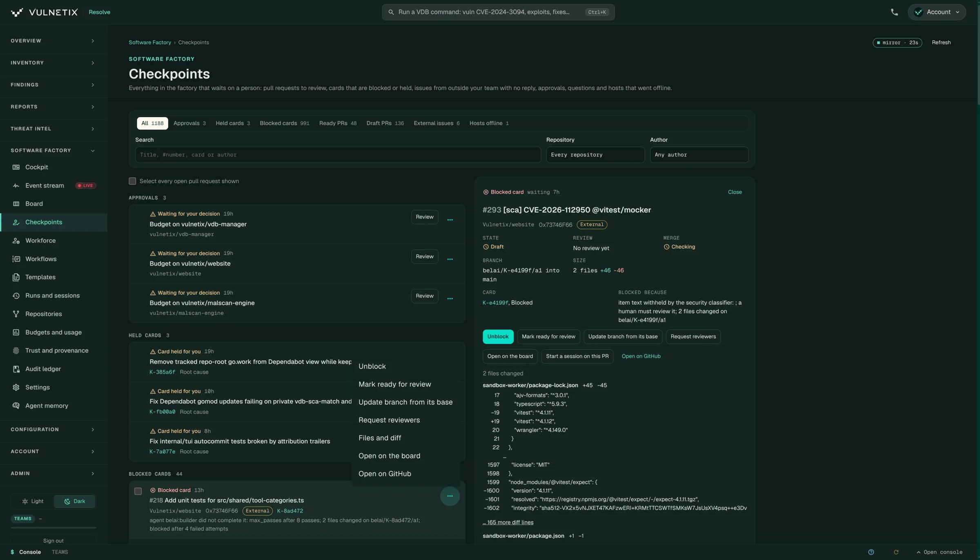Open the more menu for Budget on vulnetix/malscan-engine
This screenshot has height=560, width=980.
click(x=450, y=299)
